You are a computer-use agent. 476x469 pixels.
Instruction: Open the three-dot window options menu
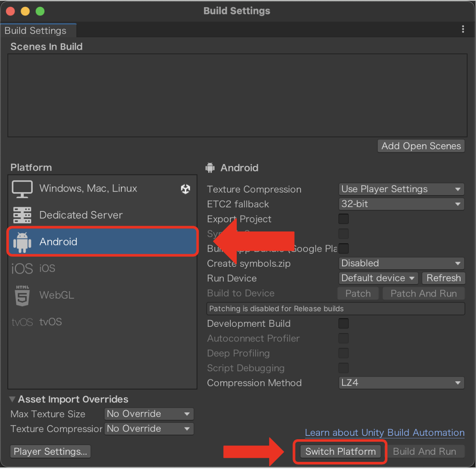point(463,29)
